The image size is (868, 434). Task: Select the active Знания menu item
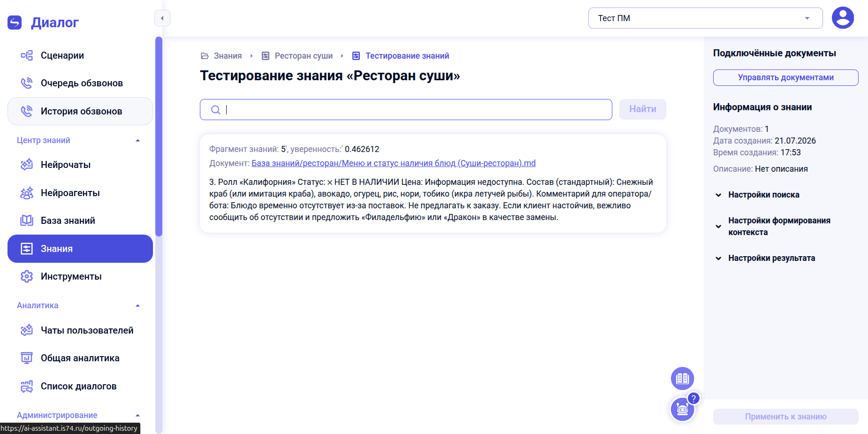pyautogui.click(x=80, y=249)
